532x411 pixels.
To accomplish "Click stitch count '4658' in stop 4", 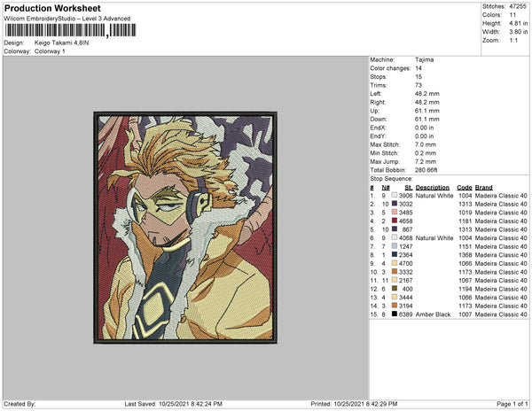I will click(406, 221).
